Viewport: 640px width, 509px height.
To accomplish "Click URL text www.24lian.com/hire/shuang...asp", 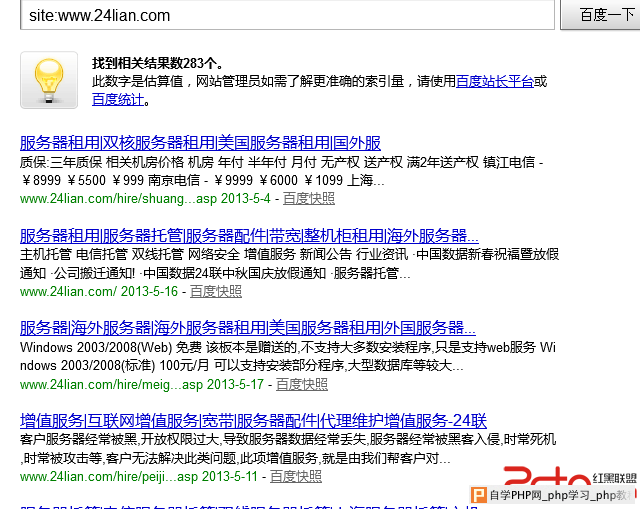I will pyautogui.click(x=118, y=199).
